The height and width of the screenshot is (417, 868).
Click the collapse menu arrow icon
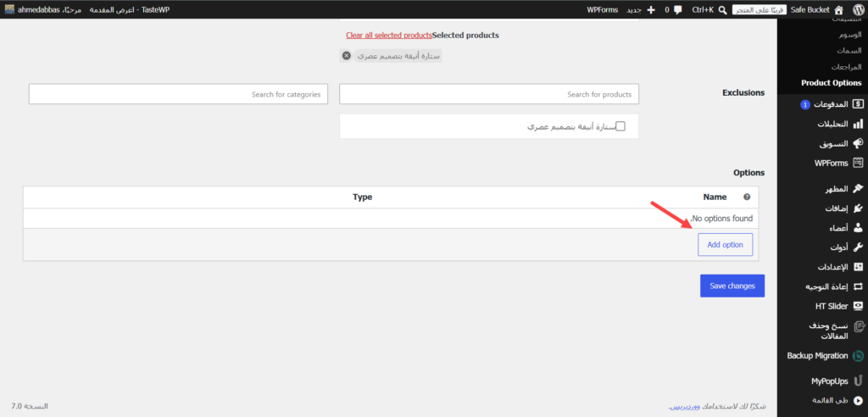click(x=858, y=400)
